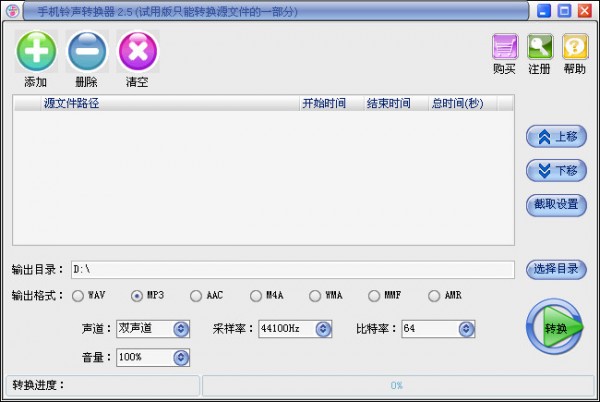Open the bitrate (比特率) 64 dropdown arrow
Image resolution: width=600 pixels, height=402 pixels.
coord(466,329)
